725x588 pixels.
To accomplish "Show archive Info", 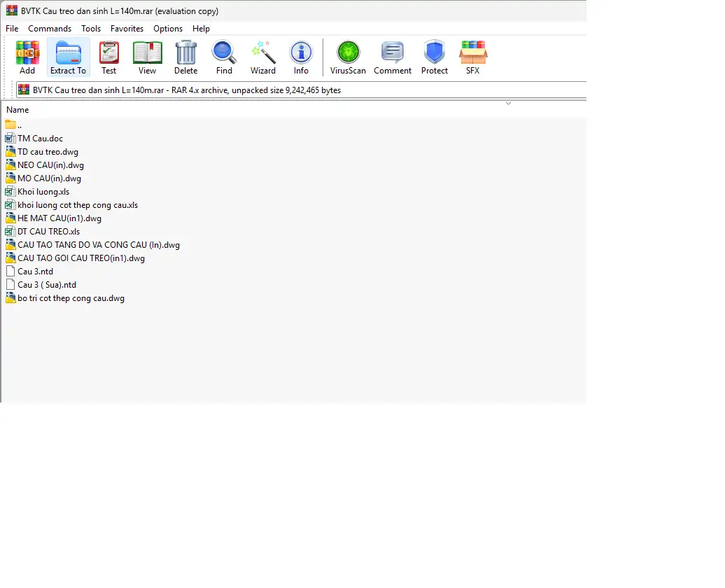I will click(x=301, y=57).
